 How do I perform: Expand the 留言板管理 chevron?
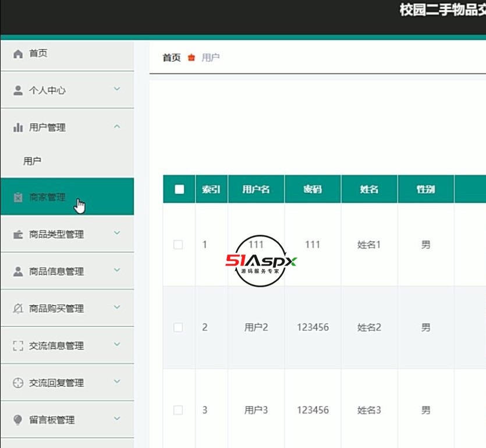point(117,418)
